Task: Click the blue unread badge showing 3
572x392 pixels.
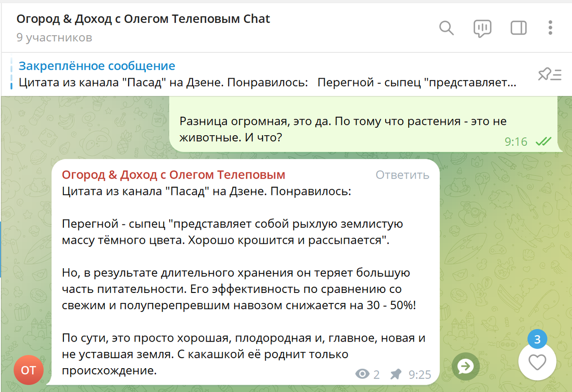Action: [538, 339]
